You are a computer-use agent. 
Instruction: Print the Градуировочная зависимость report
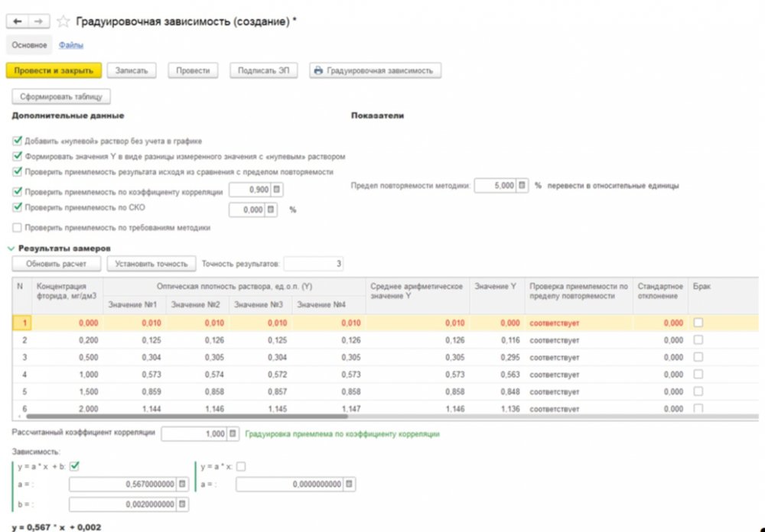[374, 70]
